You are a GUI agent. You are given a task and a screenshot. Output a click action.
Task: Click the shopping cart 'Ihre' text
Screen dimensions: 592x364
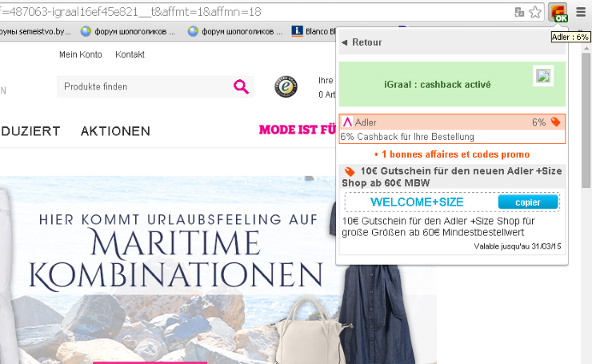[x=326, y=81]
